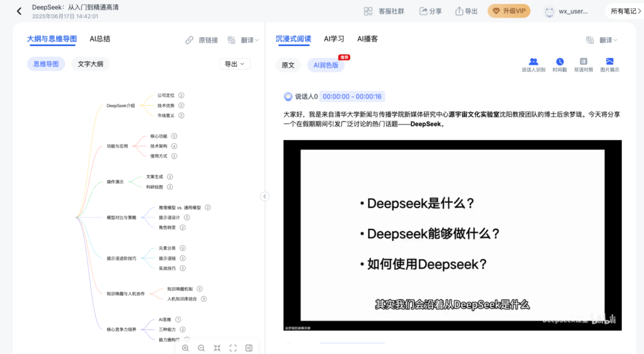Click the video slide thumbnail image

pos(452,235)
